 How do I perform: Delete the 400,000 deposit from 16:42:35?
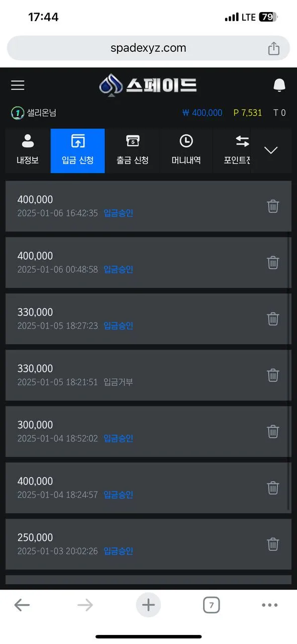(273, 206)
